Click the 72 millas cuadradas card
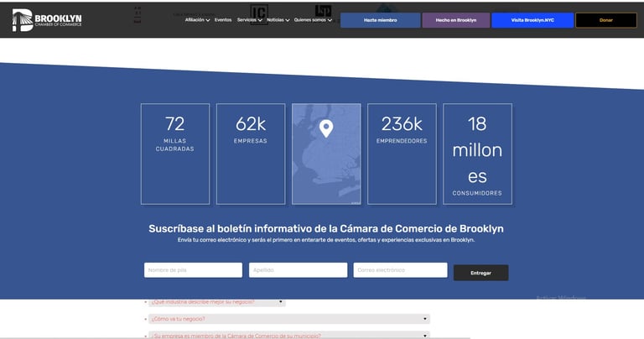Image resolution: width=644 pixels, height=339 pixels. tap(175, 154)
